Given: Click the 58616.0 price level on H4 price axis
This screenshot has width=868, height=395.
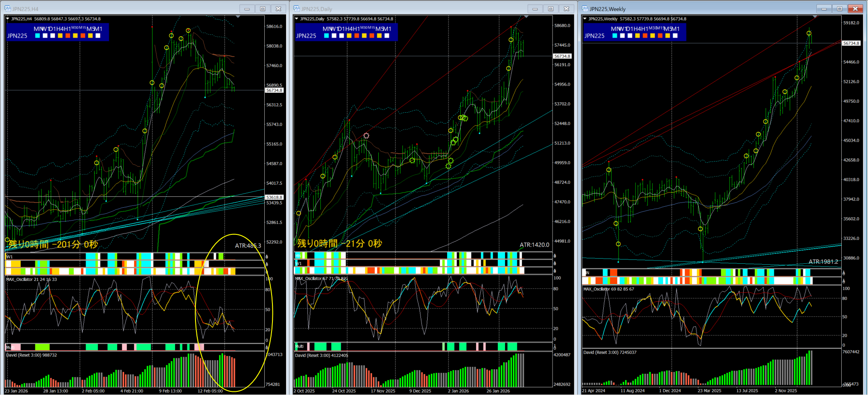Looking at the screenshot, I should [x=274, y=27].
